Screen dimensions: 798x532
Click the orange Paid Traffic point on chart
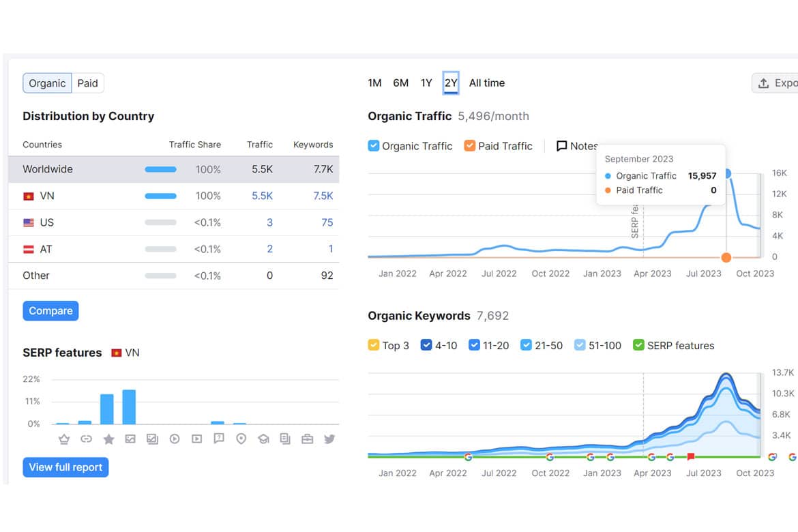(x=726, y=257)
